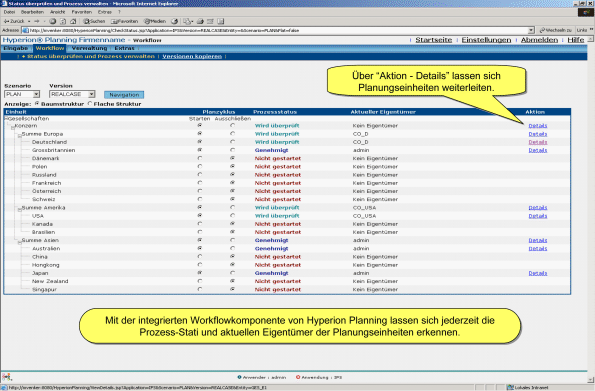Collapse the Konzern tree node
Image resolution: width=595 pixels, height=391 pixels.
[13, 128]
